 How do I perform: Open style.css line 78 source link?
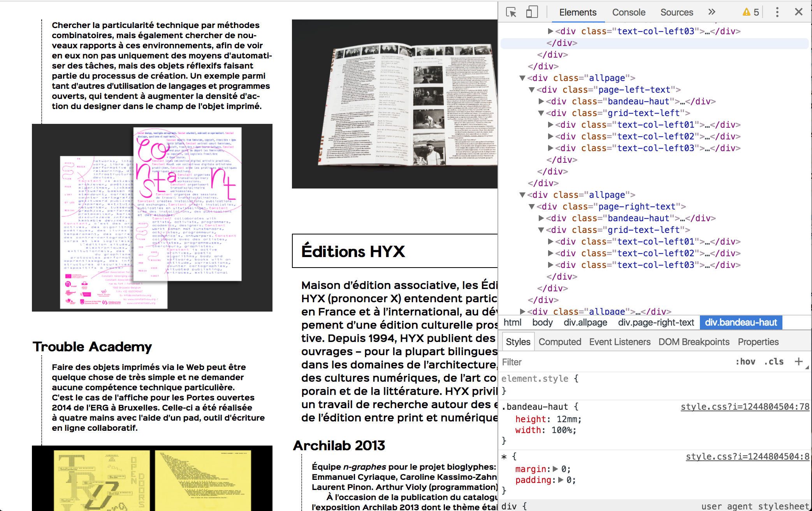[x=745, y=407]
